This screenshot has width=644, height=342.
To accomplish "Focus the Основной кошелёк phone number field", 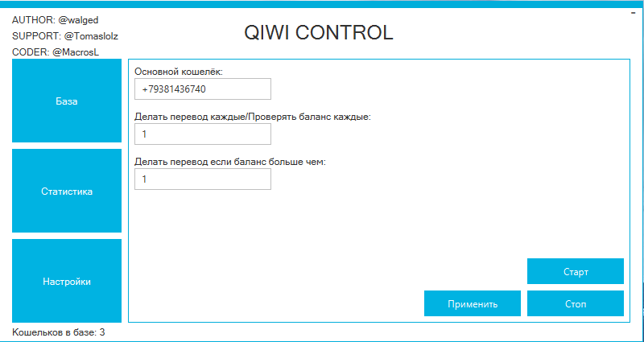I will pyautogui.click(x=202, y=89).
